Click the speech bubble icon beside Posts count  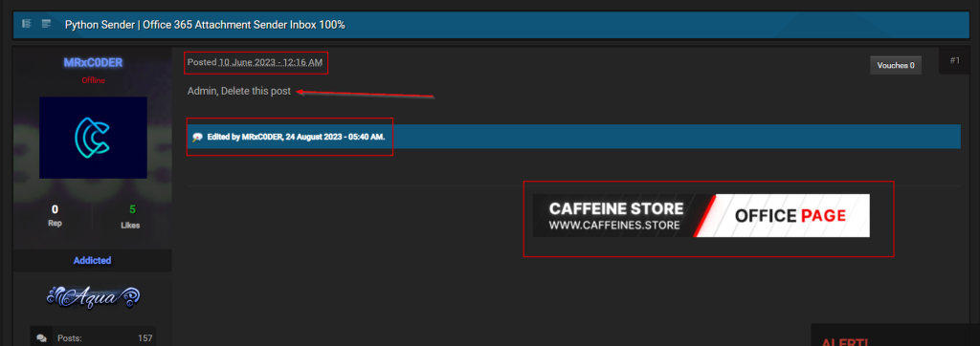[x=41, y=338]
